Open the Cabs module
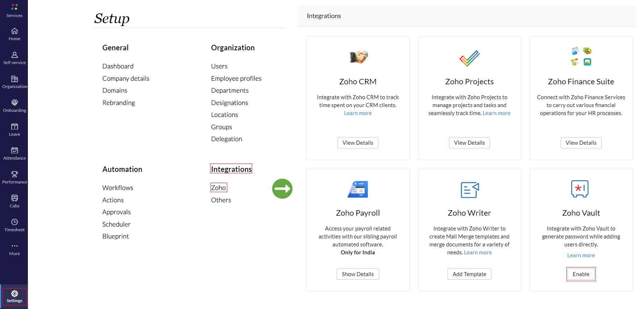This screenshot has height=309, width=644. pyautogui.click(x=14, y=201)
